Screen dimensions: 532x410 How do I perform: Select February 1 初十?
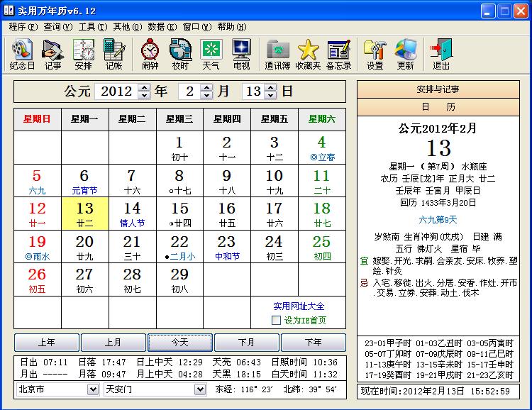point(180,148)
